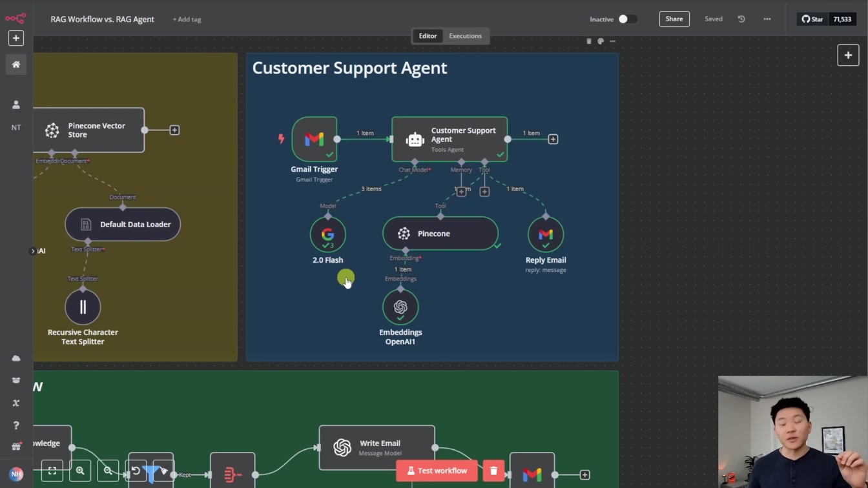Toggle the Inactive workflow switch

pos(628,19)
